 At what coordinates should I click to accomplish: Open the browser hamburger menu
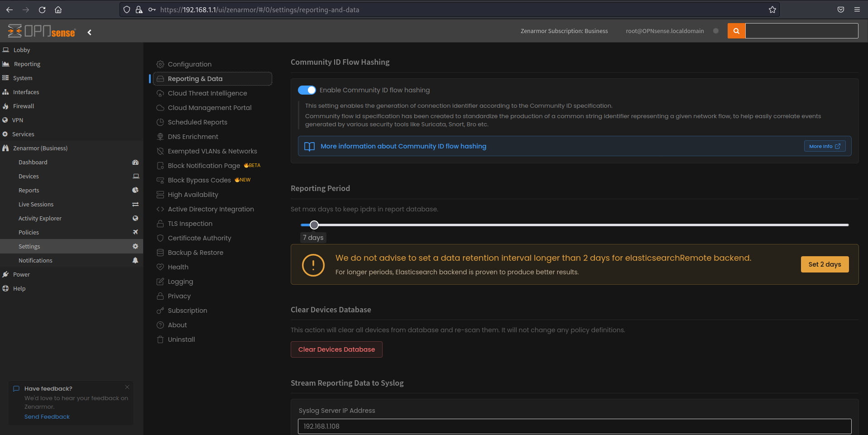point(857,10)
